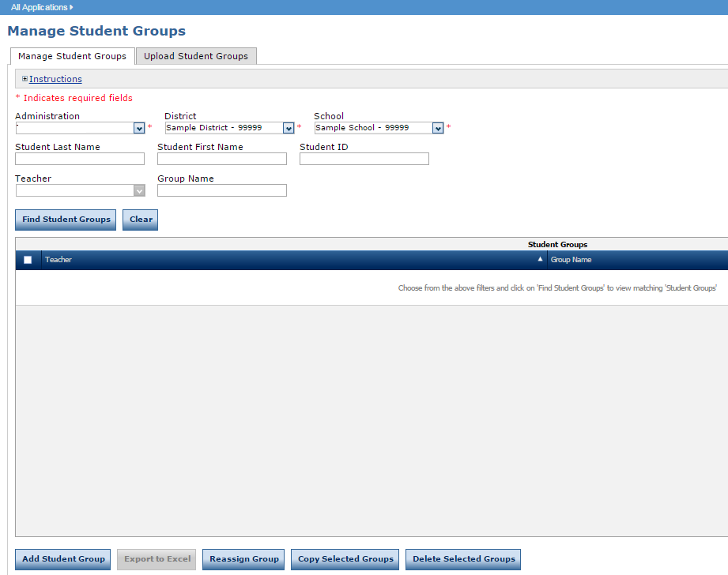This screenshot has height=575, width=728.
Task: Click the Group Name input field
Action: [x=222, y=190]
